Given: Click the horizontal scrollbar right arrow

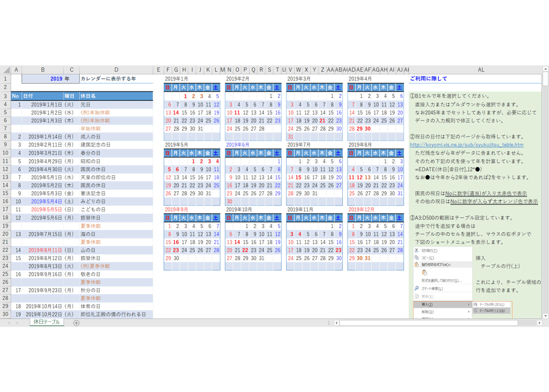Looking at the screenshot, I should pyautogui.click(x=539, y=323).
